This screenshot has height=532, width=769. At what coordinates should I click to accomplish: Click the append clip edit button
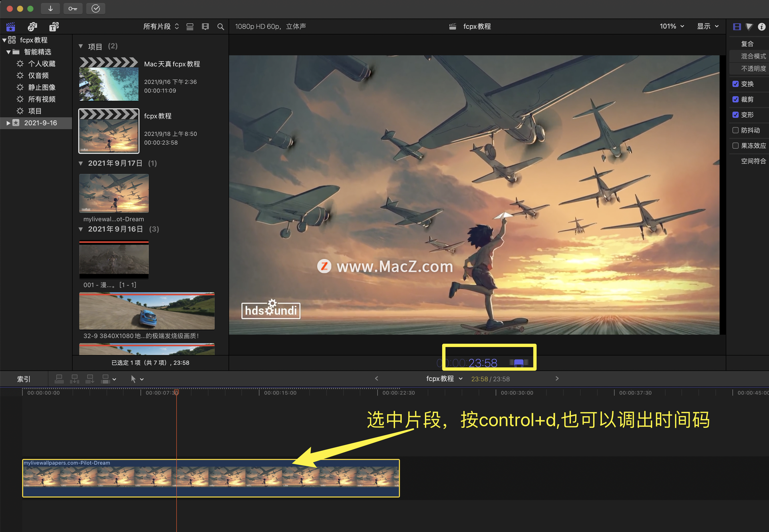pyautogui.click(x=90, y=379)
